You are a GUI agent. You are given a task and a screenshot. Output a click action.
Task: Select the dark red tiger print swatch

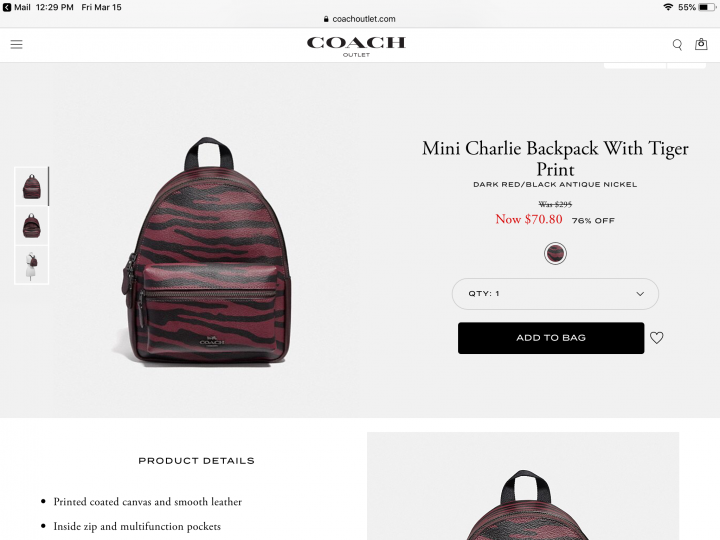(x=555, y=253)
